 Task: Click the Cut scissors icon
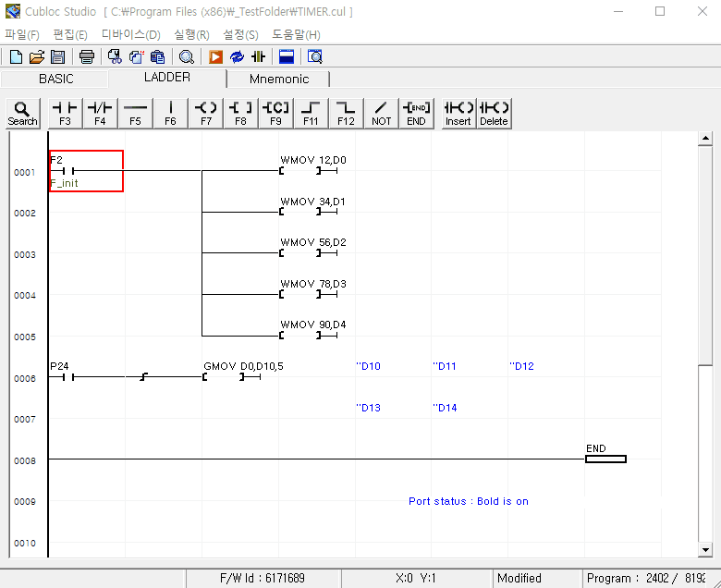coord(116,56)
